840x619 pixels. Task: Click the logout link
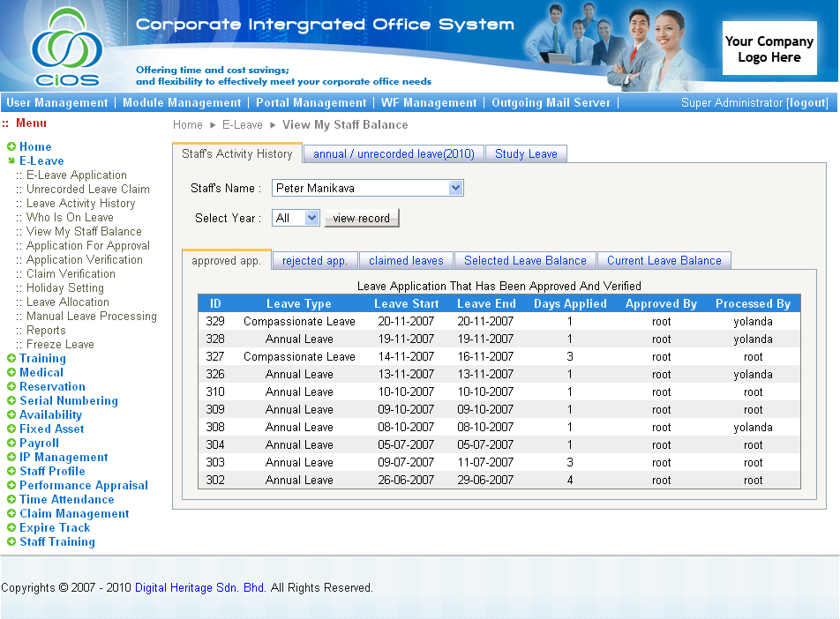(x=807, y=103)
